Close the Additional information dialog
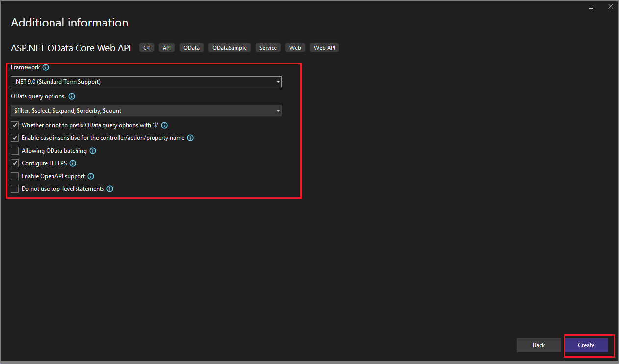619x364 pixels. click(610, 6)
